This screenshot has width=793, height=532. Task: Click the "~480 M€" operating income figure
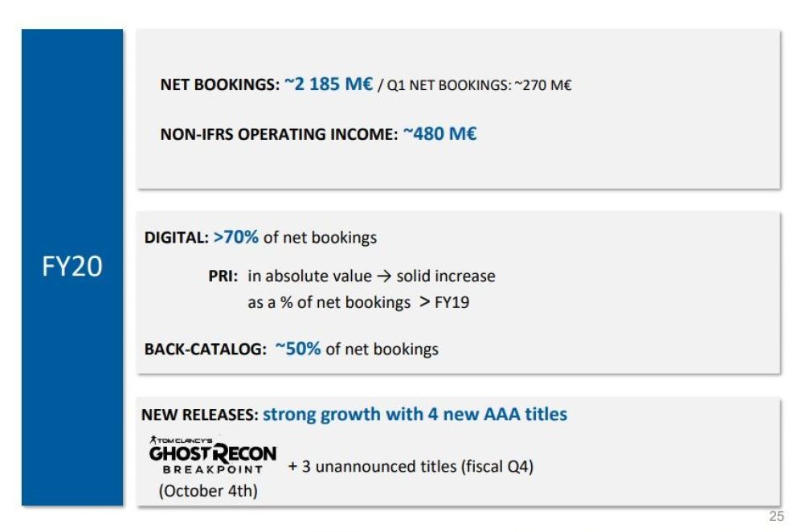439,134
